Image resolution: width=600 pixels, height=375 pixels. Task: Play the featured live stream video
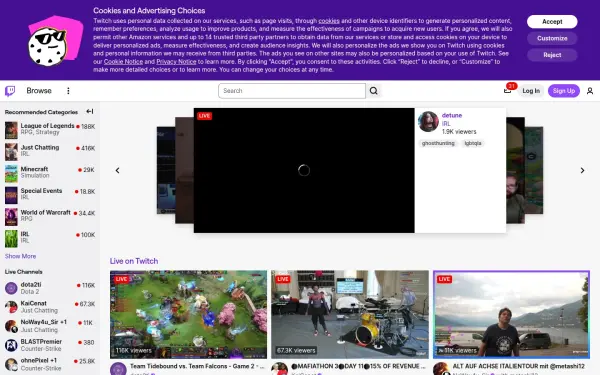coord(304,170)
